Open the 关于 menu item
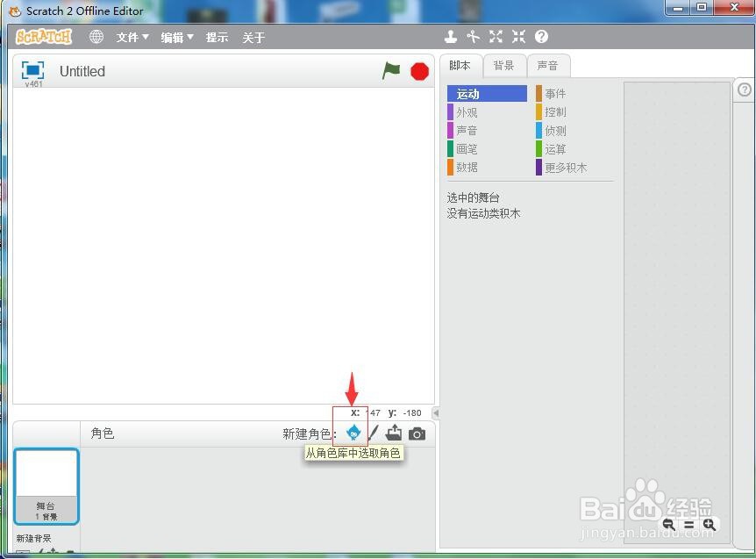This screenshot has height=559, width=756. click(253, 37)
